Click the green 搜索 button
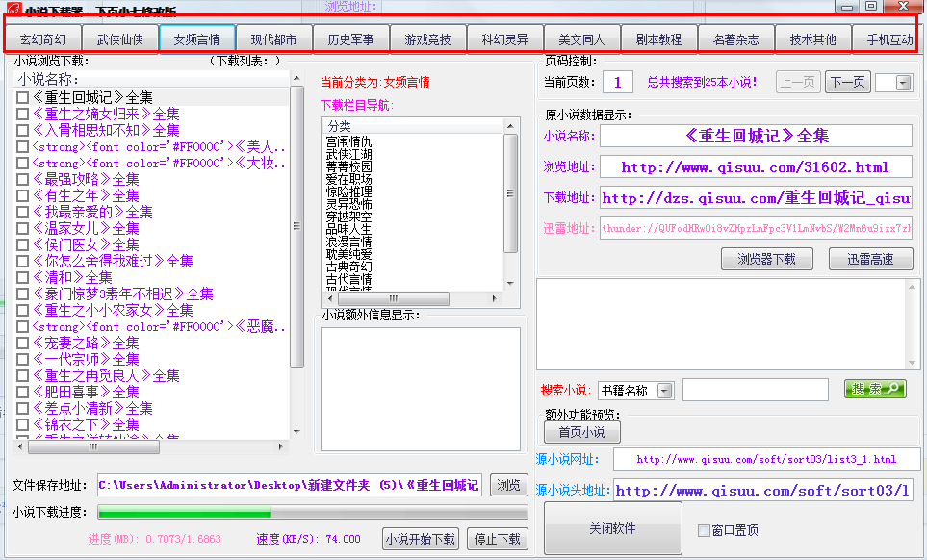The height and width of the screenshot is (560, 927). tap(875, 389)
